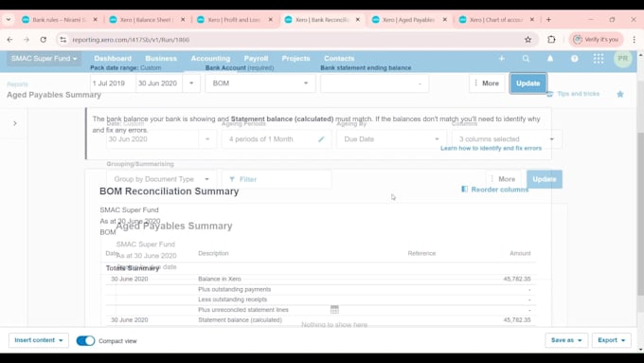Open the Save as dropdown
The width and height of the screenshot is (644, 363).
pos(566,340)
